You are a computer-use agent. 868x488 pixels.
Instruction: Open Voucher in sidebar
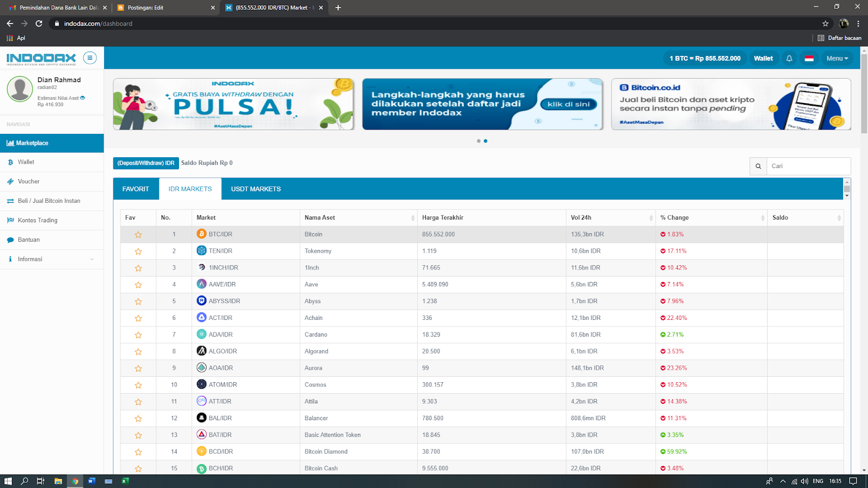tap(52, 182)
